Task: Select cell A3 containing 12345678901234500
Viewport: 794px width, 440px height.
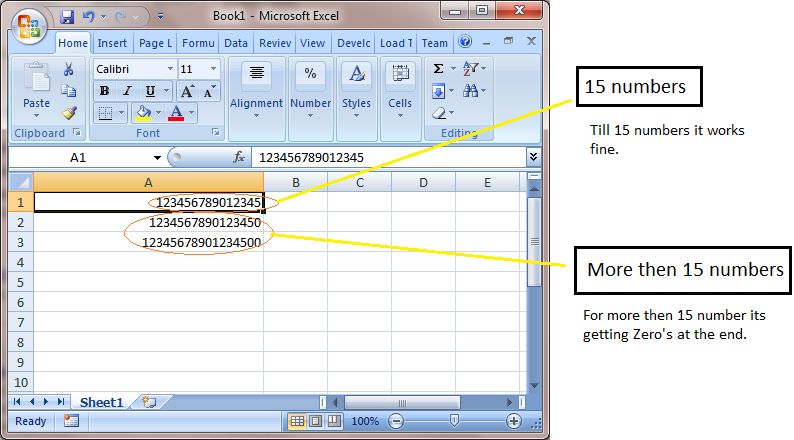Action: click(x=149, y=243)
